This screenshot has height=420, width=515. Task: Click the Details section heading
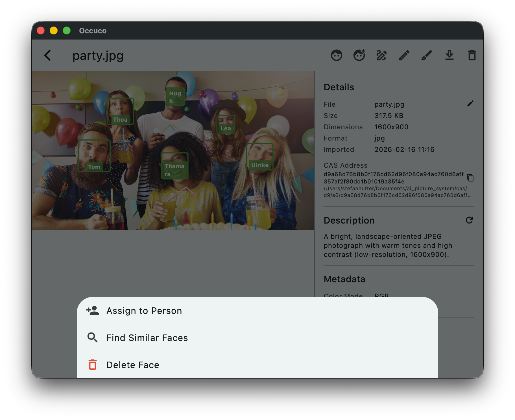[x=339, y=87]
